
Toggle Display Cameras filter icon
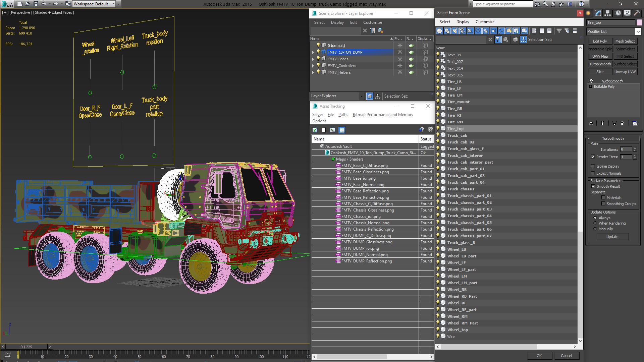(x=463, y=31)
